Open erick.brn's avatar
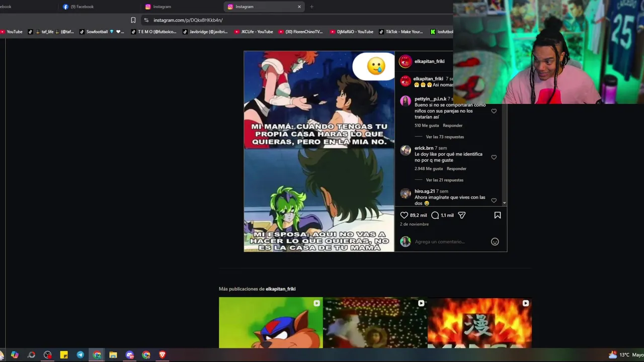 click(406, 150)
